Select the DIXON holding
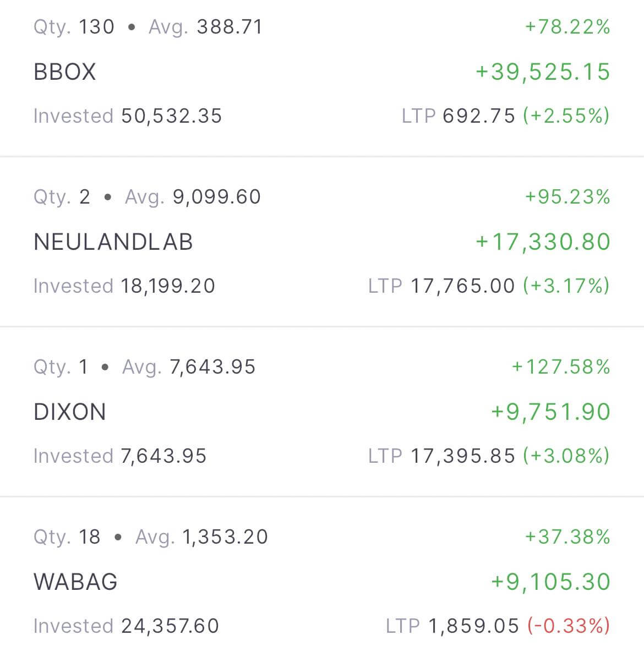Screen dimensions: 644x657 click(x=70, y=412)
